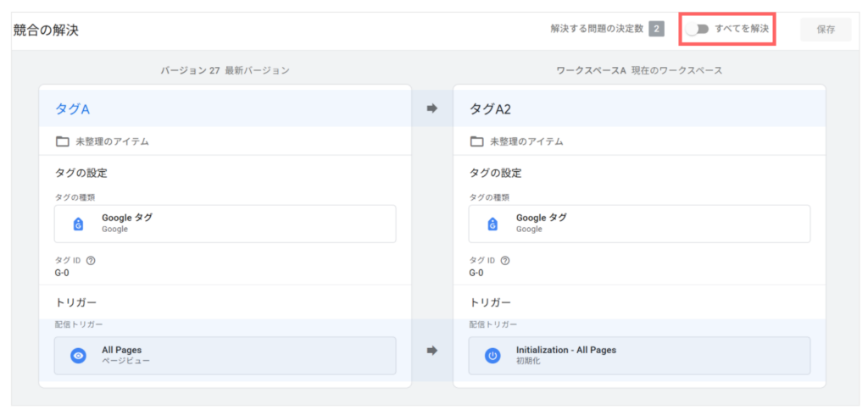Click the help icon beside right タグ ID

[505, 261]
